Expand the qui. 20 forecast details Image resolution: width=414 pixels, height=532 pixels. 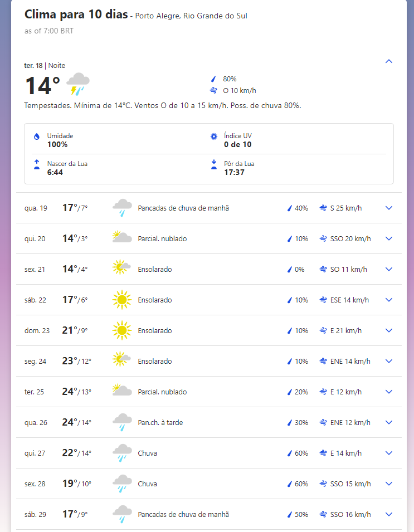point(389,238)
